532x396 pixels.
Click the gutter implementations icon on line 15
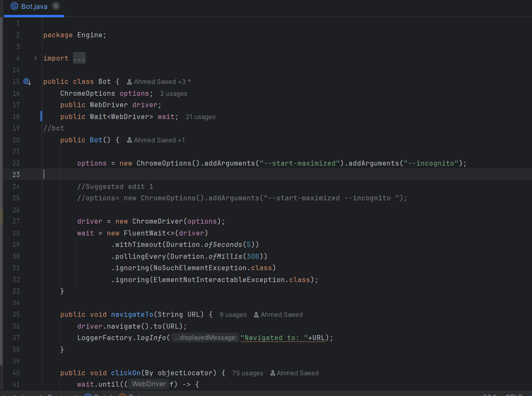[x=27, y=81]
